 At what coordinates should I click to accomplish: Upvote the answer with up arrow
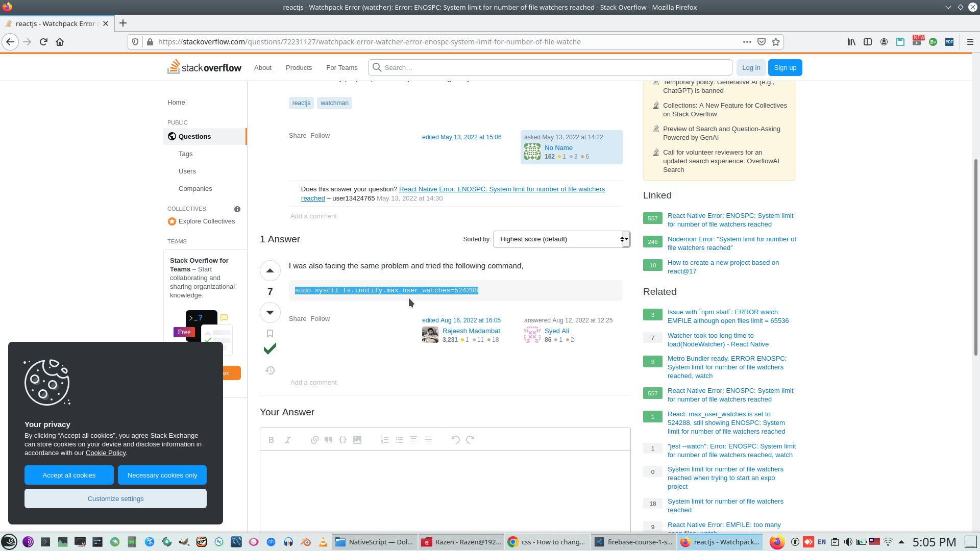click(x=270, y=270)
